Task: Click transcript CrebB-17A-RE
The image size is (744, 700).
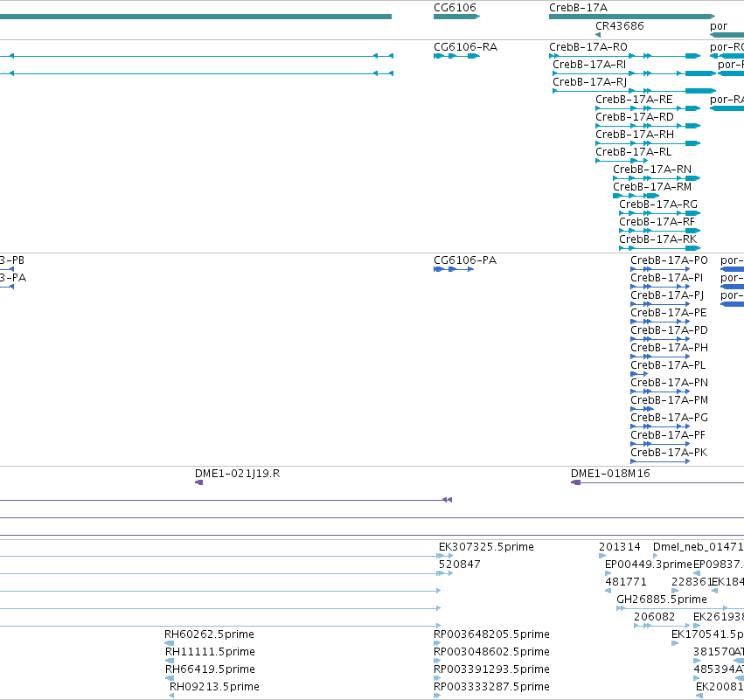Action: click(x=634, y=100)
